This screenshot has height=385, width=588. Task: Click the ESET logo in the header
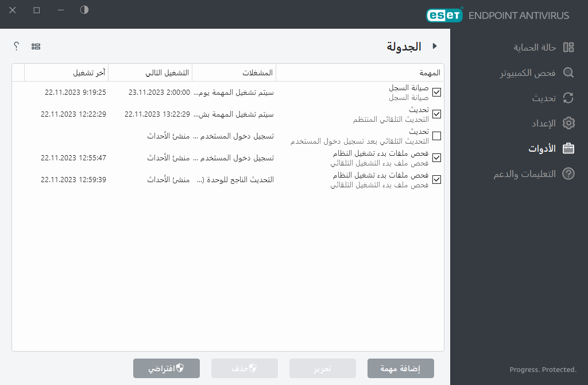pyautogui.click(x=445, y=15)
